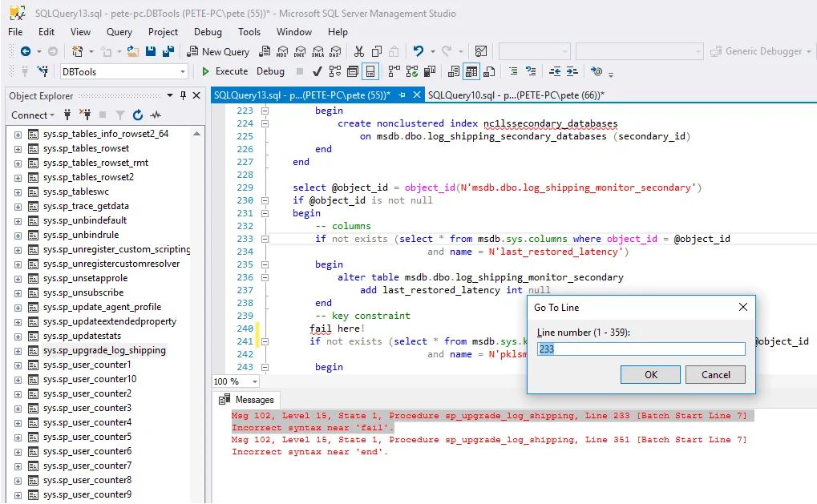The image size is (817, 504).
Task: Toggle pin on SQLQuery13.sql tab
Action: [x=402, y=95]
